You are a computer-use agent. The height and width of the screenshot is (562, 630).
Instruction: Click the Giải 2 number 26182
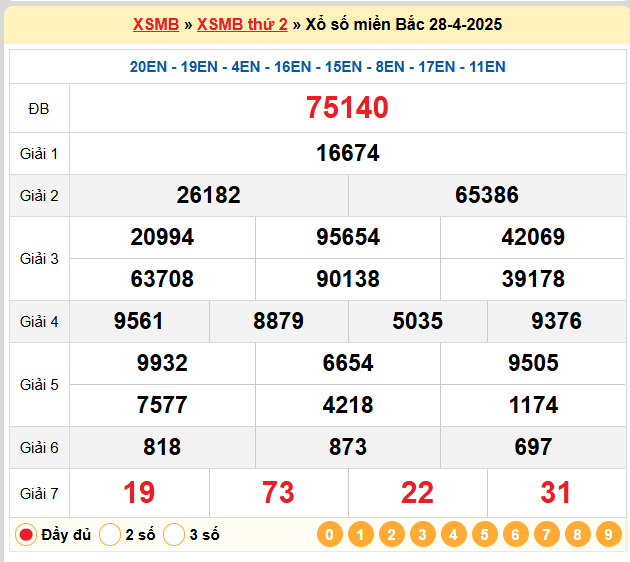coord(209,195)
